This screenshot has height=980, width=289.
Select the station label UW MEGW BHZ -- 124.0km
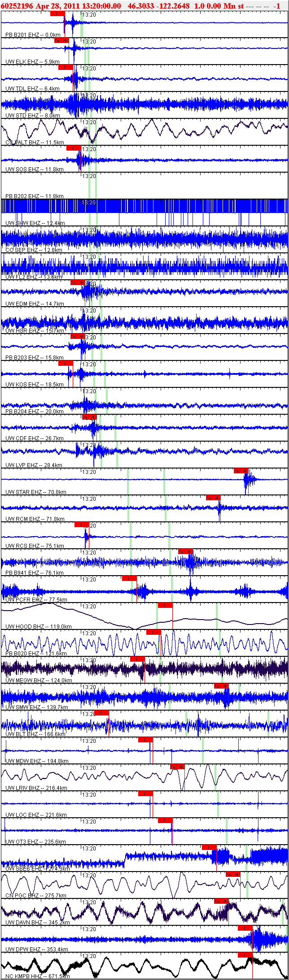click(x=39, y=681)
